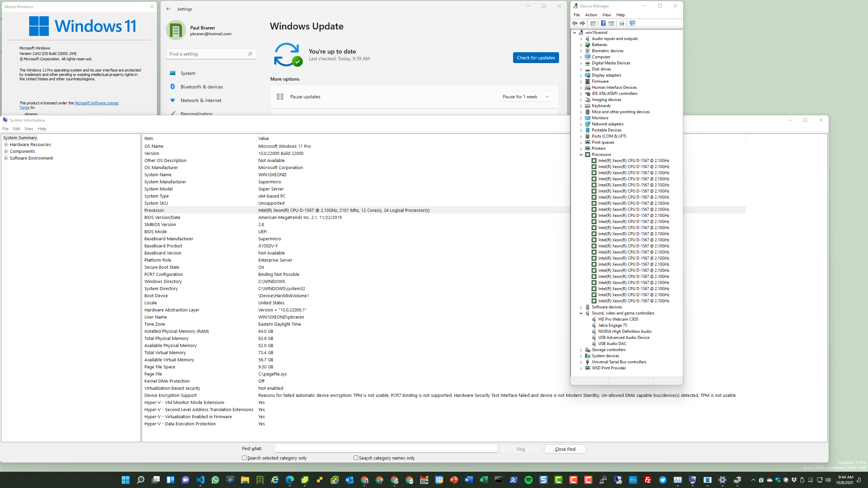
Task: Click Check for updates button
Action: (536, 58)
